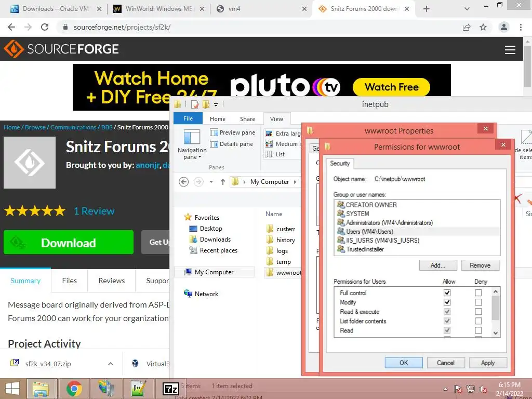This screenshot has height=399, width=532.
Task: Click Apply in Permissions dialog
Action: point(488,363)
